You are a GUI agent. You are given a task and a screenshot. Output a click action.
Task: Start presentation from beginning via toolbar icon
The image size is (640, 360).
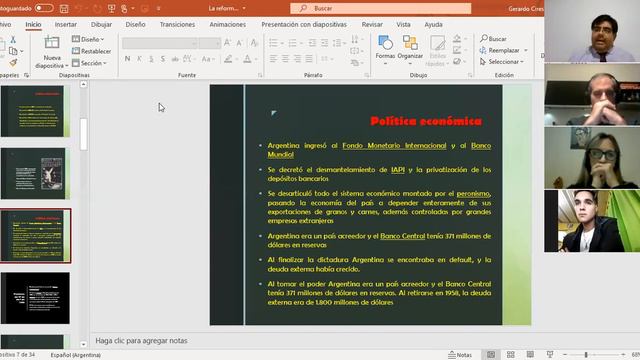tap(111, 8)
